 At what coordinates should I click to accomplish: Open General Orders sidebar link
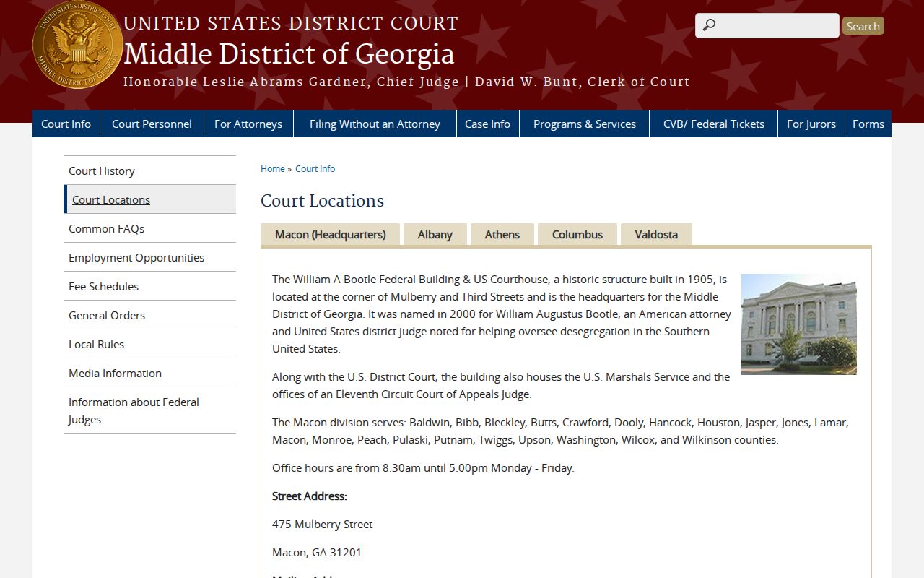149,315
